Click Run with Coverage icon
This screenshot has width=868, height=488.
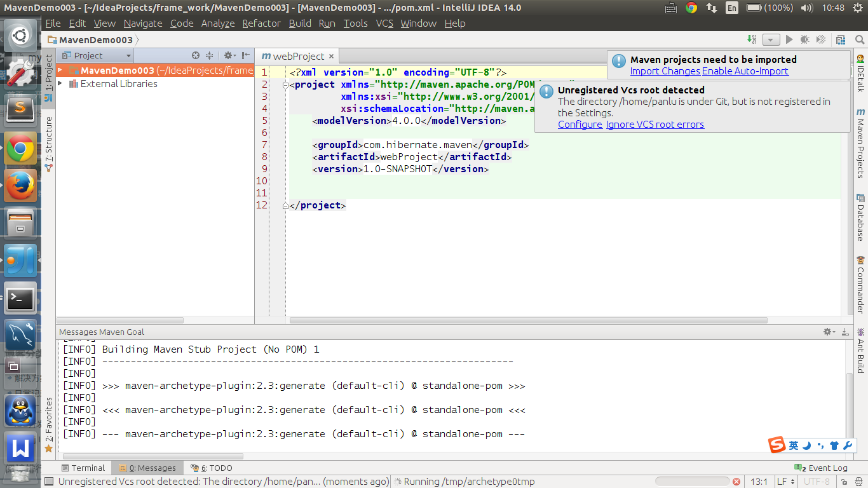(821, 39)
